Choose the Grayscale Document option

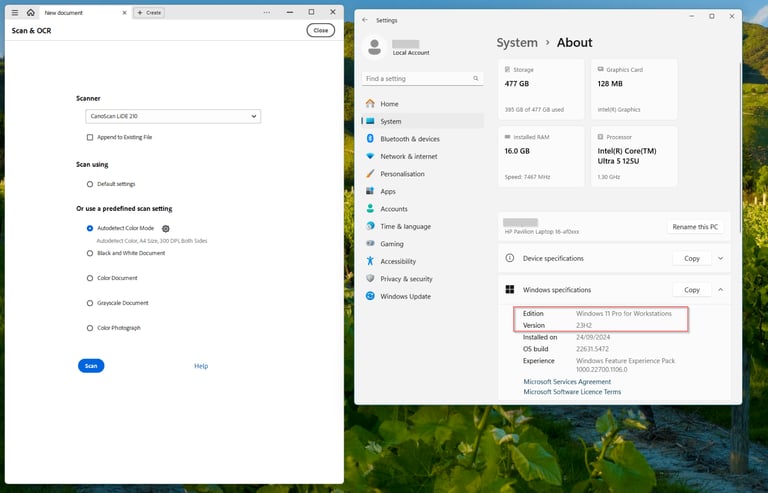tap(90, 303)
